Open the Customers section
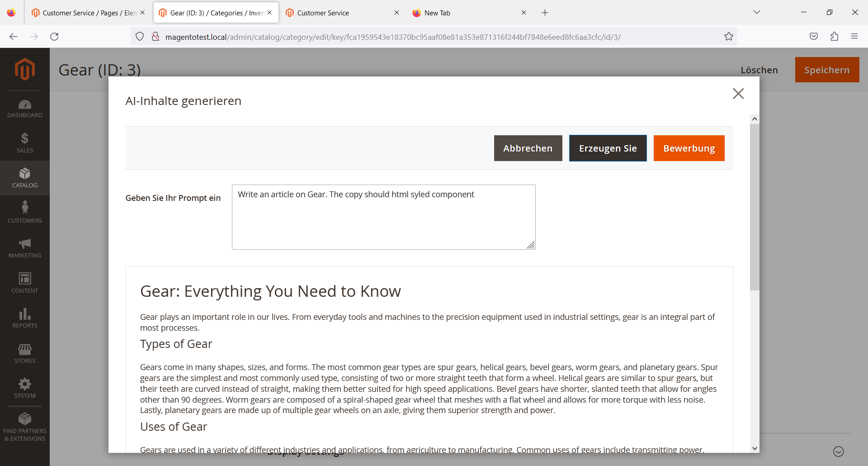This screenshot has height=466, width=868. tap(24, 212)
